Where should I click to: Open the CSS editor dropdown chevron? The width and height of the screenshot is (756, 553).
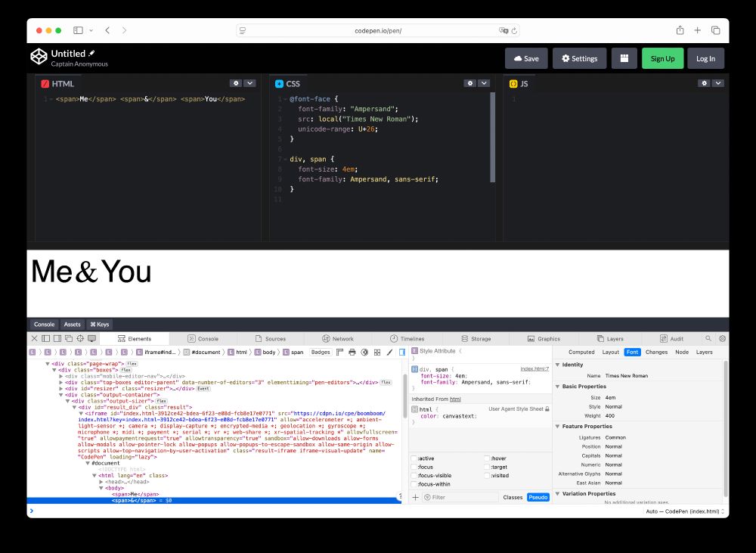point(484,83)
